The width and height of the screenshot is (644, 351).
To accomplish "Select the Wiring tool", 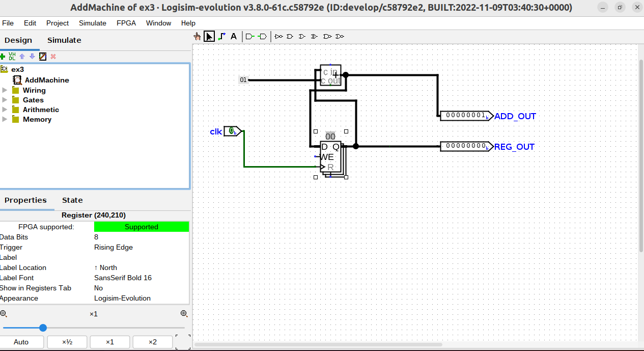I will tap(221, 36).
